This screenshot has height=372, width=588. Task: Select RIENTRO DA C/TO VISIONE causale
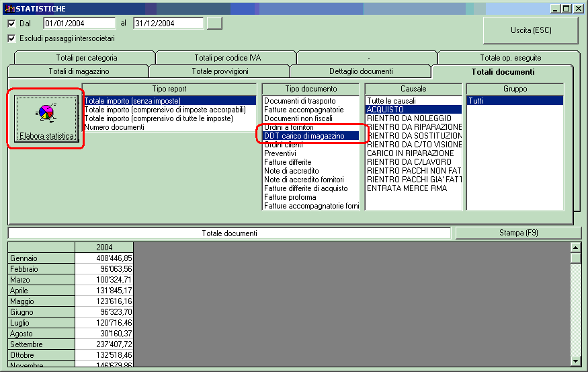(x=414, y=145)
